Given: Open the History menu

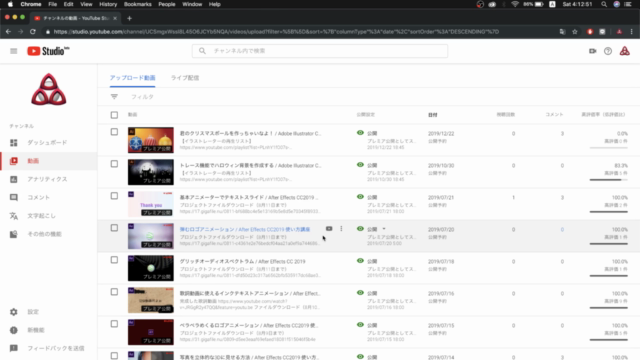Looking at the screenshot, I should pos(108,4).
